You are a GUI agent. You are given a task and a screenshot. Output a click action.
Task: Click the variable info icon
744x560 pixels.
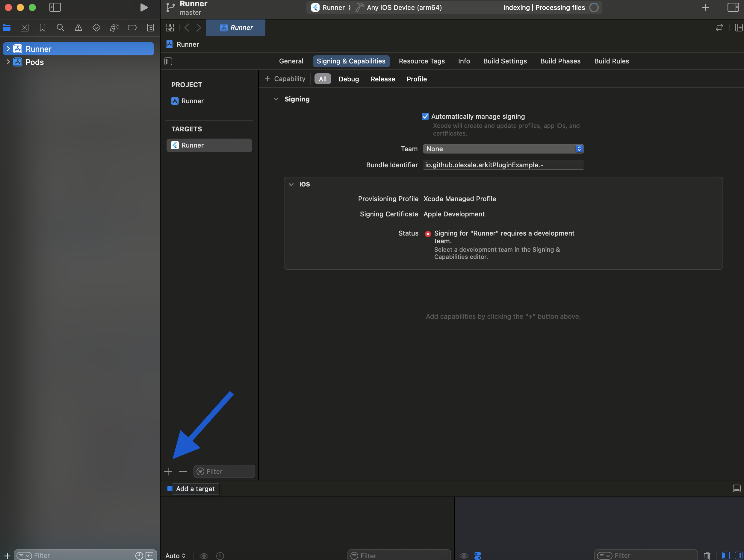click(x=220, y=556)
